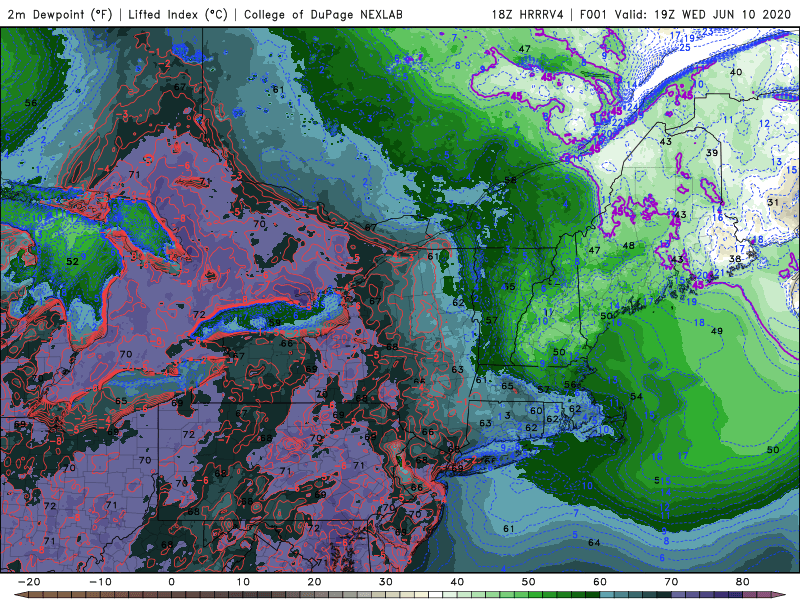Click the '31' dewpoint value on the map
This screenshot has width=800, height=600.
[773, 202]
